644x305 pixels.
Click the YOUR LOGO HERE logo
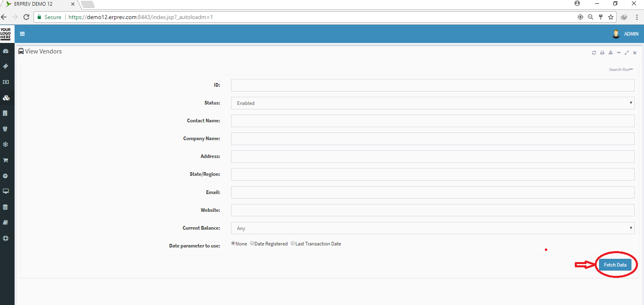coord(6,34)
